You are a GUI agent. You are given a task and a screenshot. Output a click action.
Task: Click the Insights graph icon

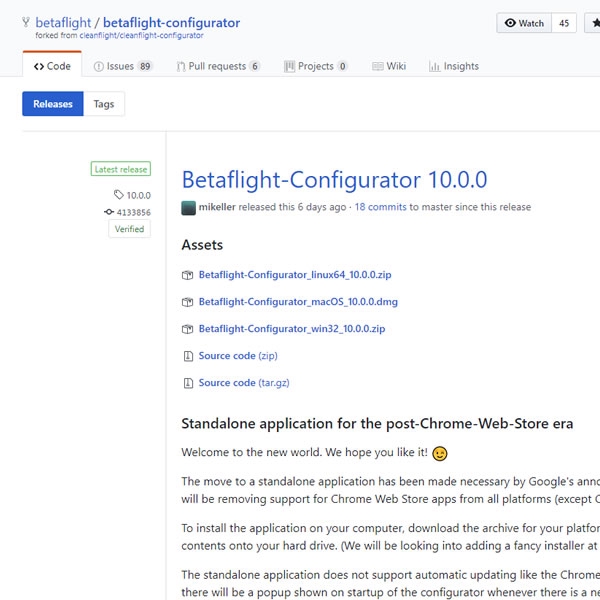(434, 67)
